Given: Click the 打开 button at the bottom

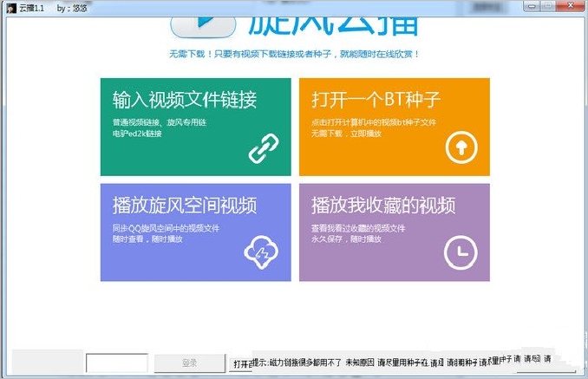Looking at the screenshot, I should [x=241, y=364].
